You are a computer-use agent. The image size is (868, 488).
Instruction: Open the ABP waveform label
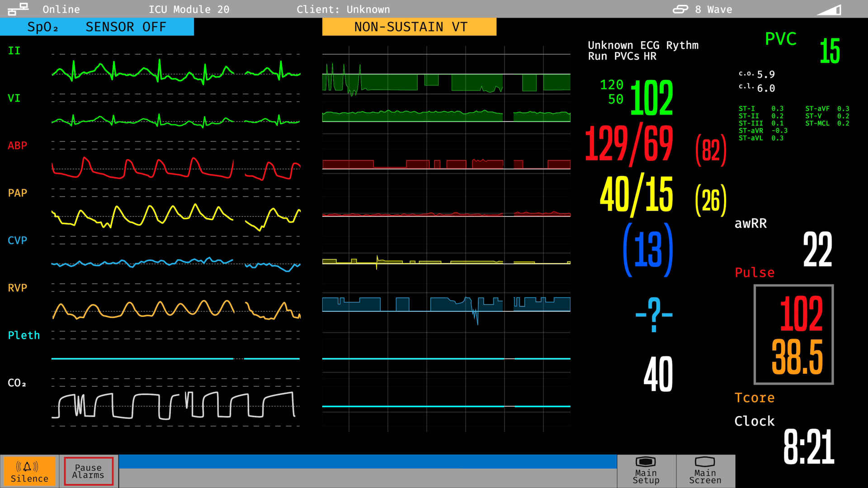pyautogui.click(x=18, y=145)
